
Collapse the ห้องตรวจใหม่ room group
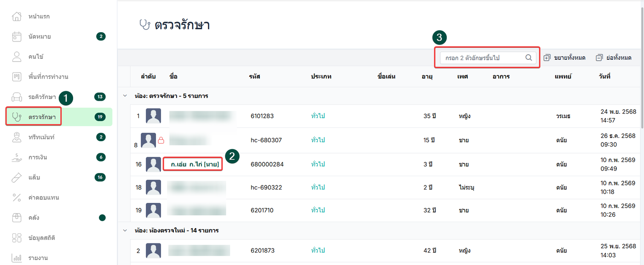click(124, 230)
